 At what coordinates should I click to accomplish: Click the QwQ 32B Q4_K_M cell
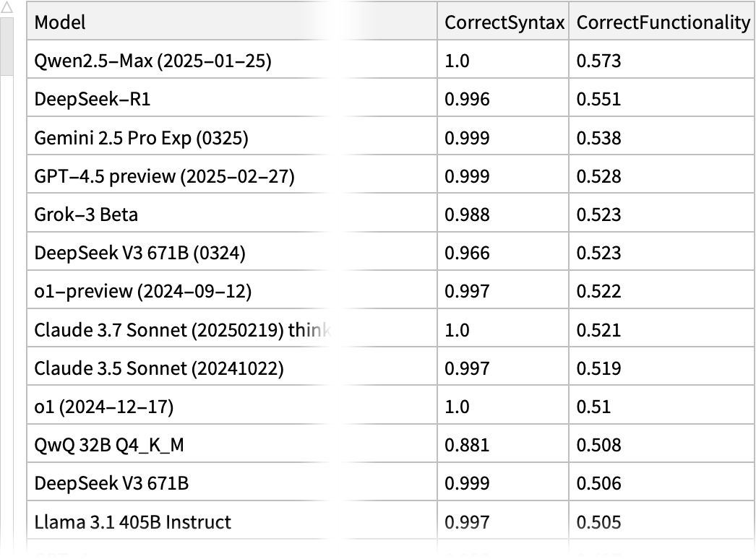pyautogui.click(x=109, y=445)
